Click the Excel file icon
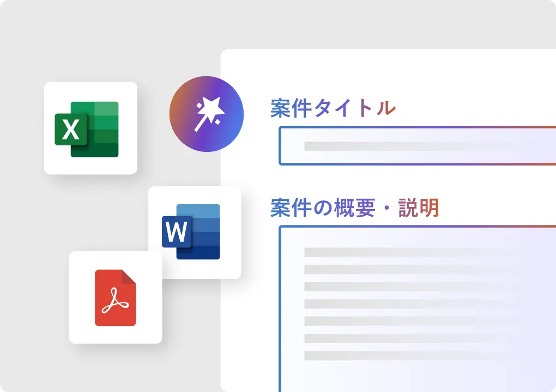Image resolution: width=556 pixels, height=392 pixels. (x=87, y=129)
